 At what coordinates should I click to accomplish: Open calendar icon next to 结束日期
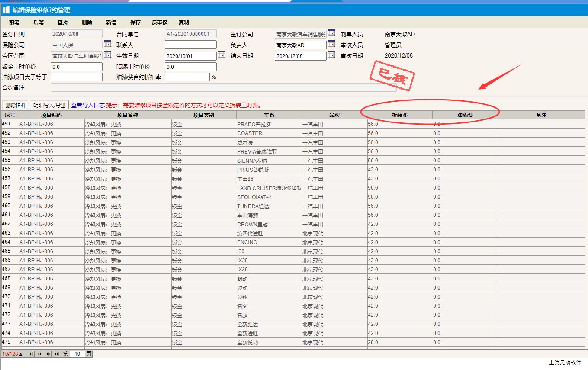coord(331,55)
